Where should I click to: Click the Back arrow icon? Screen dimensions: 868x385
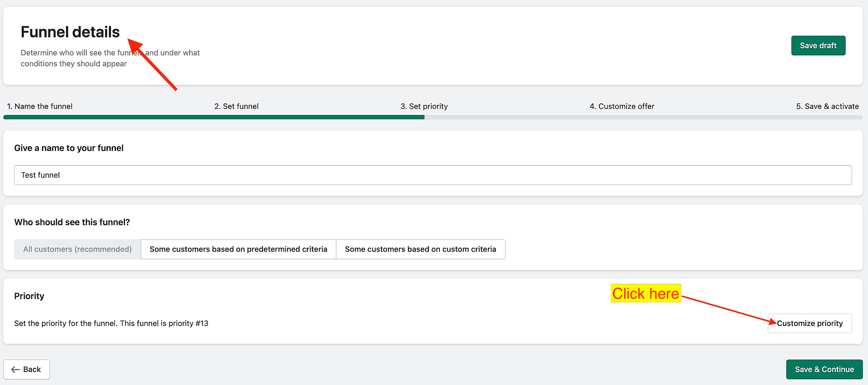[x=15, y=369]
